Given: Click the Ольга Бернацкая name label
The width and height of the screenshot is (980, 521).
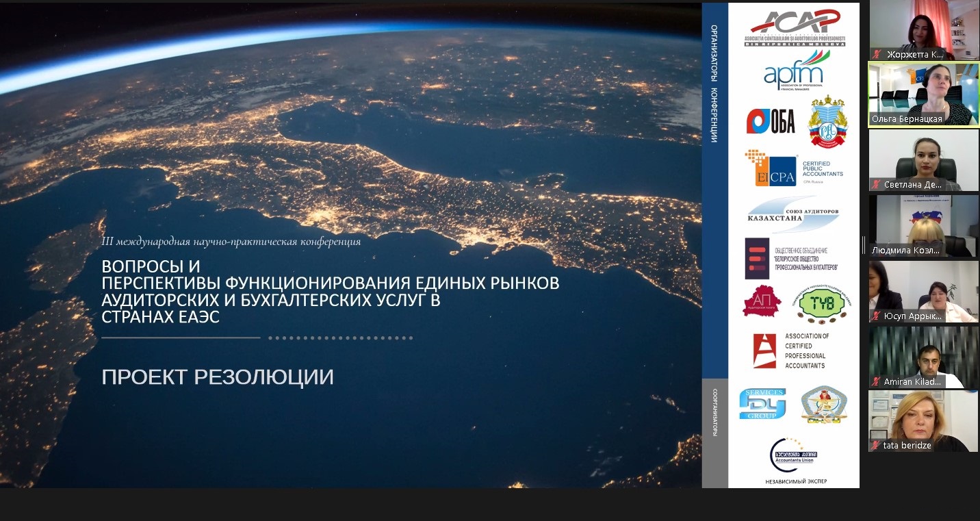Looking at the screenshot, I should (x=907, y=119).
